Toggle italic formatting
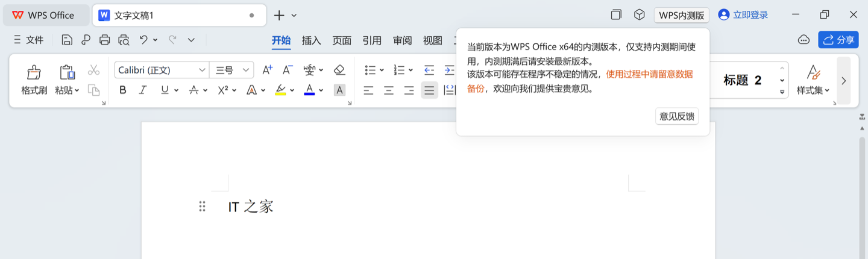Screen dimensions: 868x259 tap(143, 90)
